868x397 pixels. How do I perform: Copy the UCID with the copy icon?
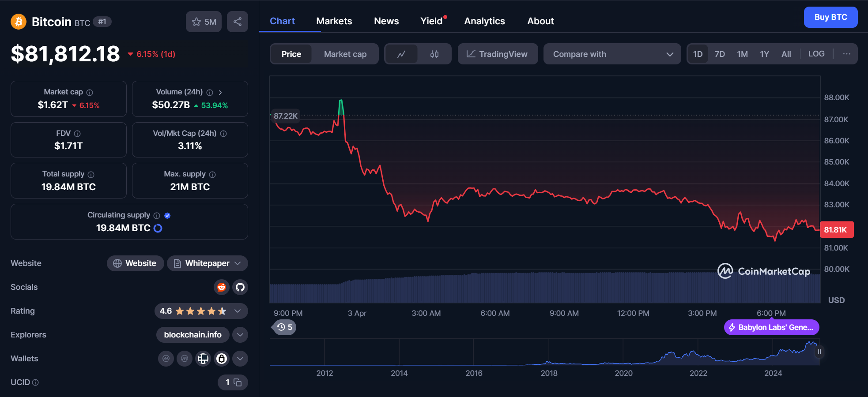[238, 382]
